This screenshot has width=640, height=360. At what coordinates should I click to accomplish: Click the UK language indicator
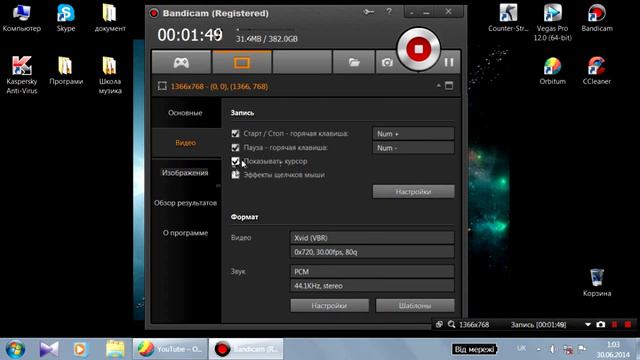521,349
